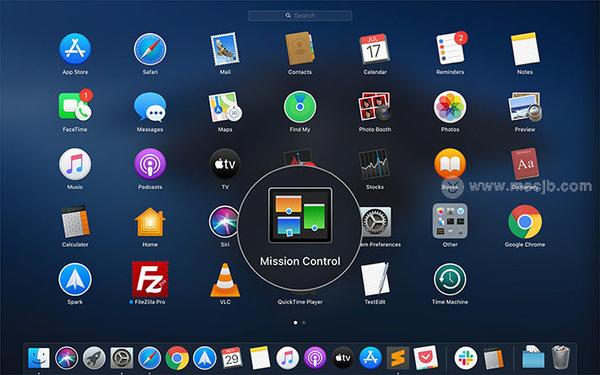Switch to the second Launchpad page dot
The width and height of the screenshot is (600, 375).
(x=304, y=323)
